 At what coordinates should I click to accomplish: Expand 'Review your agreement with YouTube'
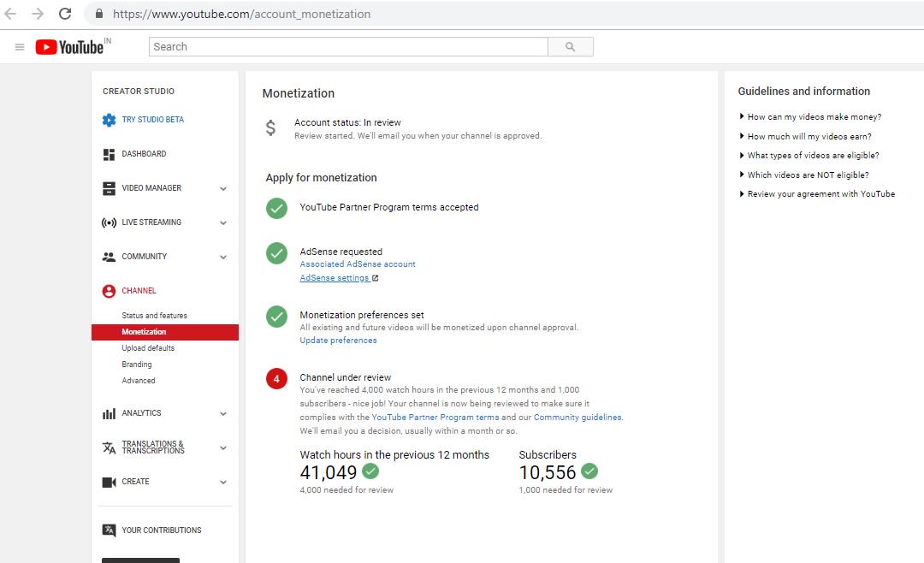817,194
